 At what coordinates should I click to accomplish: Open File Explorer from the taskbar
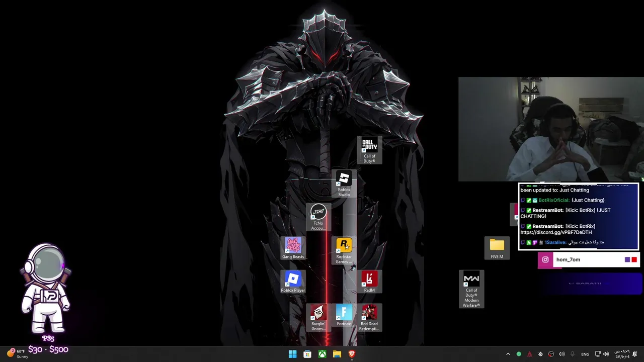click(337, 354)
